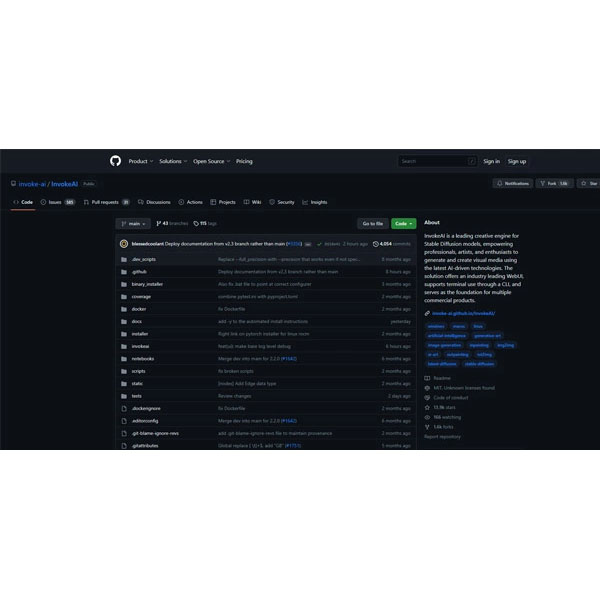Open the 115 tags list

point(208,224)
